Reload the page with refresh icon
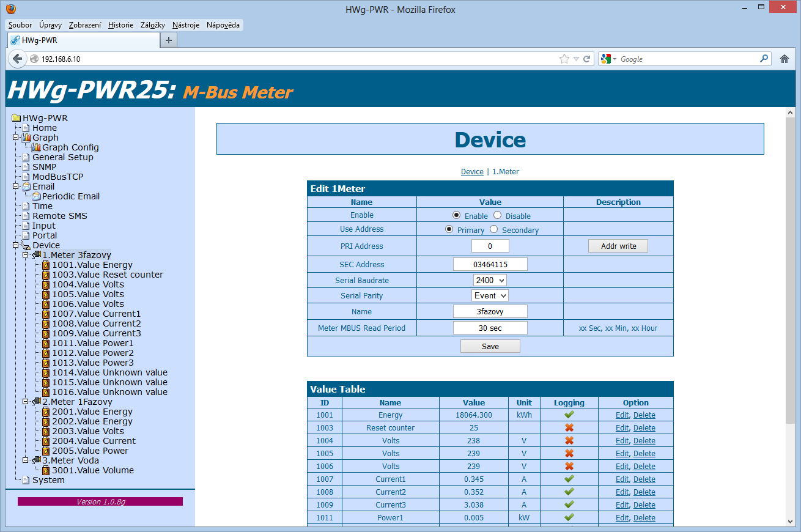The image size is (801, 532). 587,59
